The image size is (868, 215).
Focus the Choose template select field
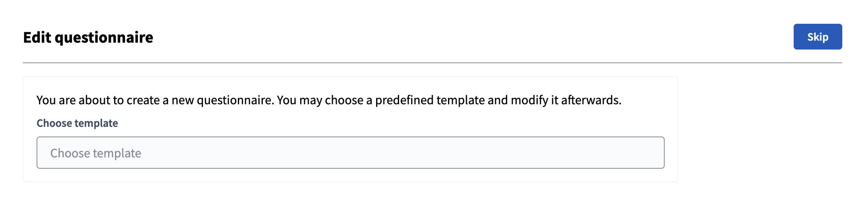click(x=350, y=153)
